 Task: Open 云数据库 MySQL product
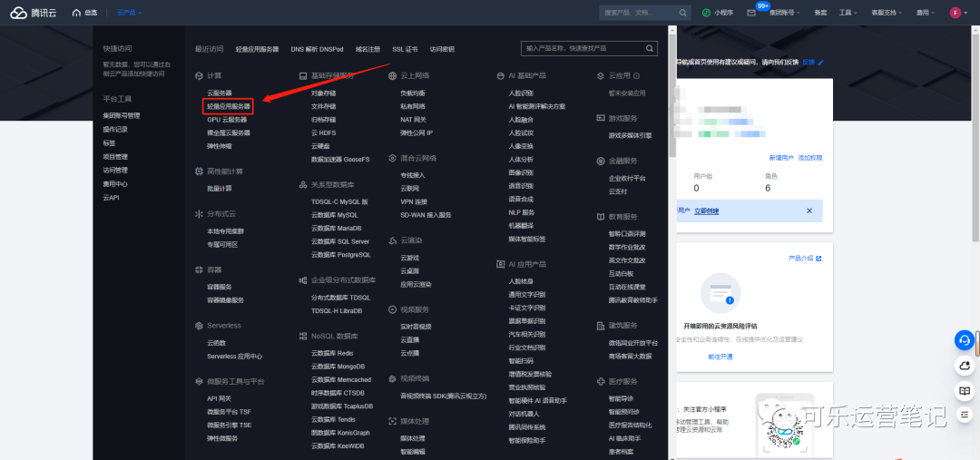tap(334, 214)
